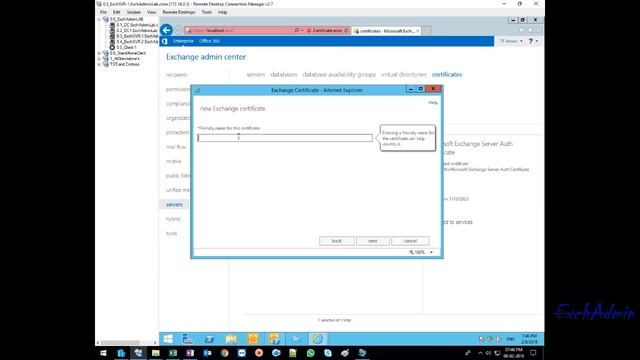Screen dimensions: 640x360
Task: Open Server Manager icon in remote taskbar
Action: 188,339
